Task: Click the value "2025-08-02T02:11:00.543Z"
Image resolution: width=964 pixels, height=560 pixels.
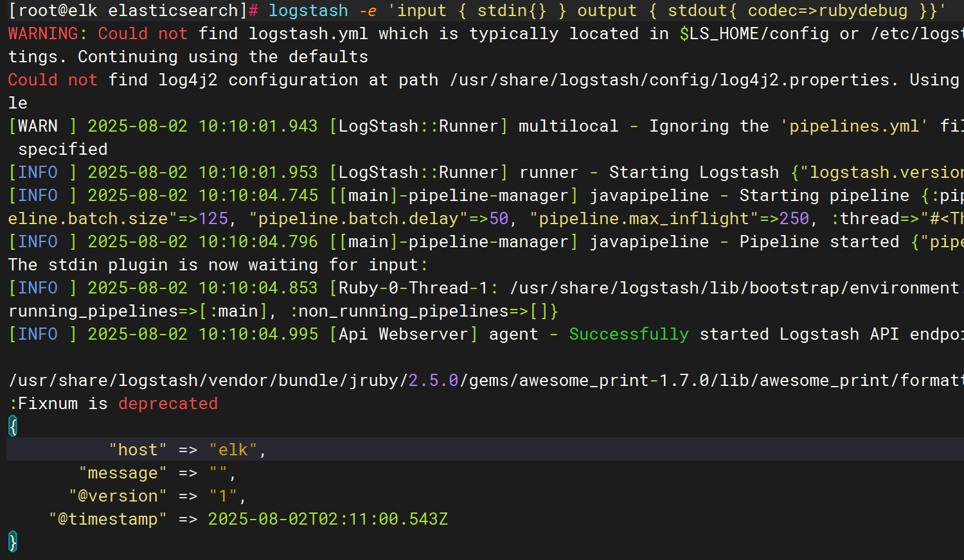Action: point(328,520)
